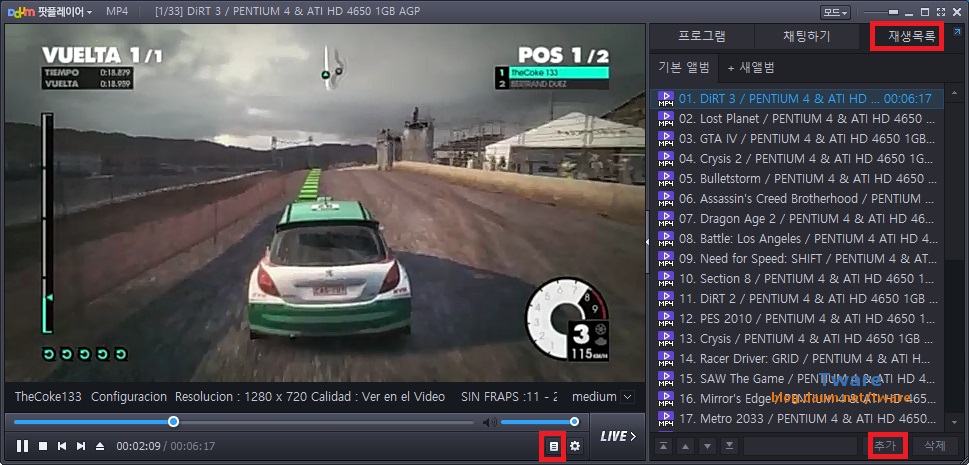Click MP4 icon of 03. GTA IV row
Image resolution: width=969 pixels, height=465 pixels.
[666, 139]
